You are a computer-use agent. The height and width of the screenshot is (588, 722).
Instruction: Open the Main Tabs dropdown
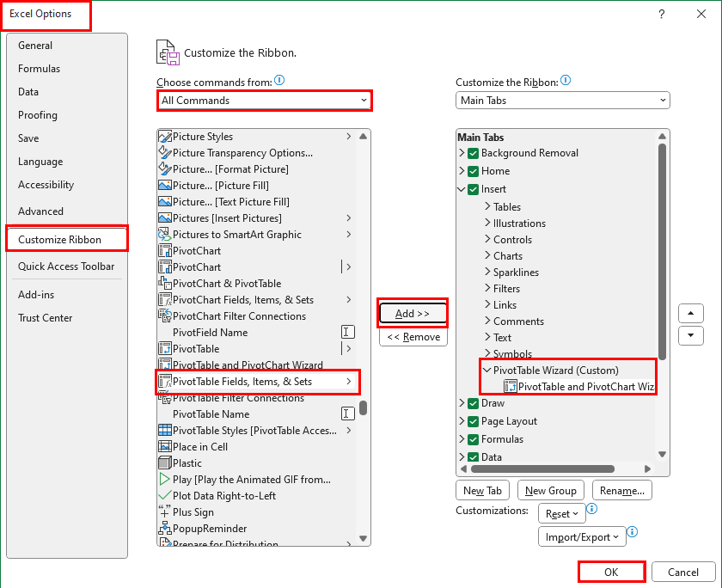point(563,101)
